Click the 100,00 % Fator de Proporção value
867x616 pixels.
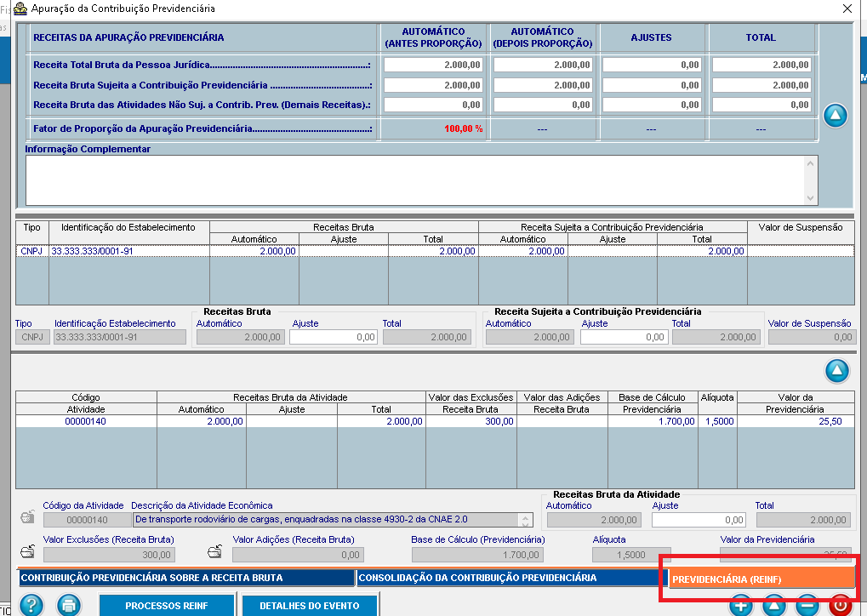464,128
